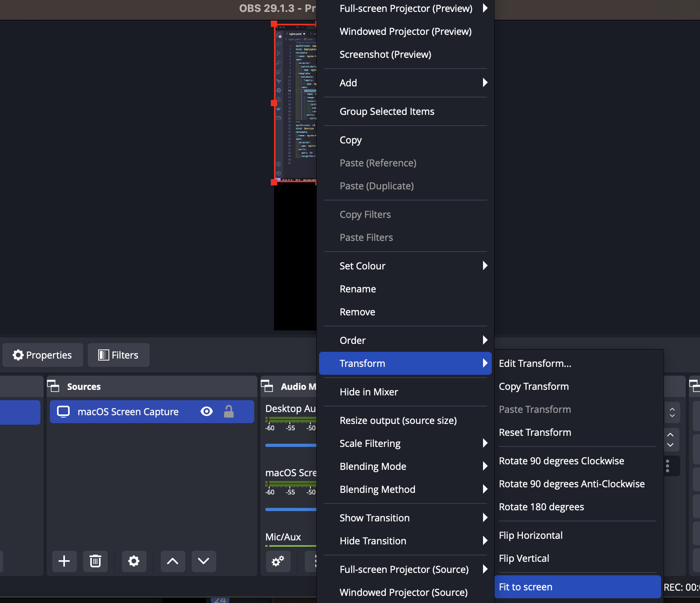The height and width of the screenshot is (603, 700).
Task: Expand Full-screen Projector (Source) submenu
Action: click(x=405, y=569)
